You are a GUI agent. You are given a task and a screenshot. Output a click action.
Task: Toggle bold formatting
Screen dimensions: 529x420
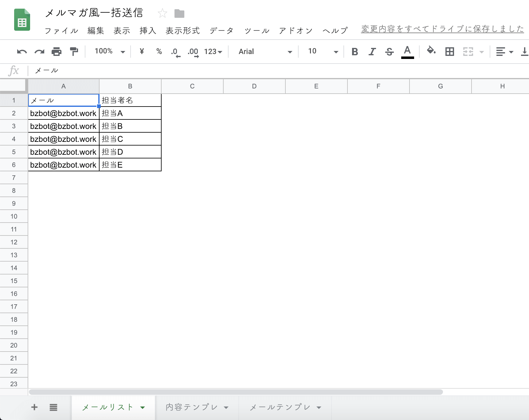[x=355, y=52]
